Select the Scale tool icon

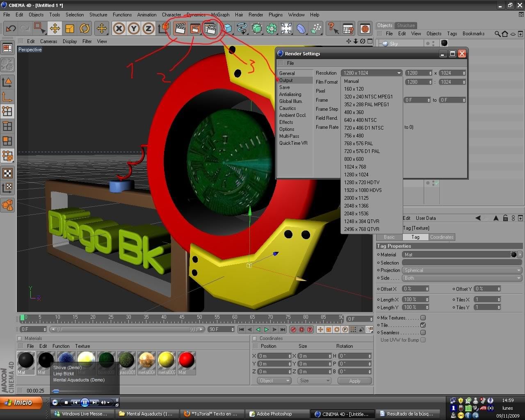coord(70,28)
